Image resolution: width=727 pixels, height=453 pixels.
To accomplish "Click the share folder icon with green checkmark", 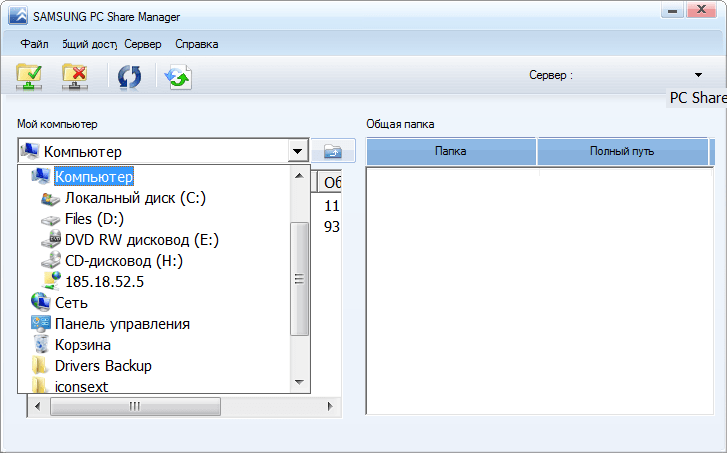I will (29, 77).
